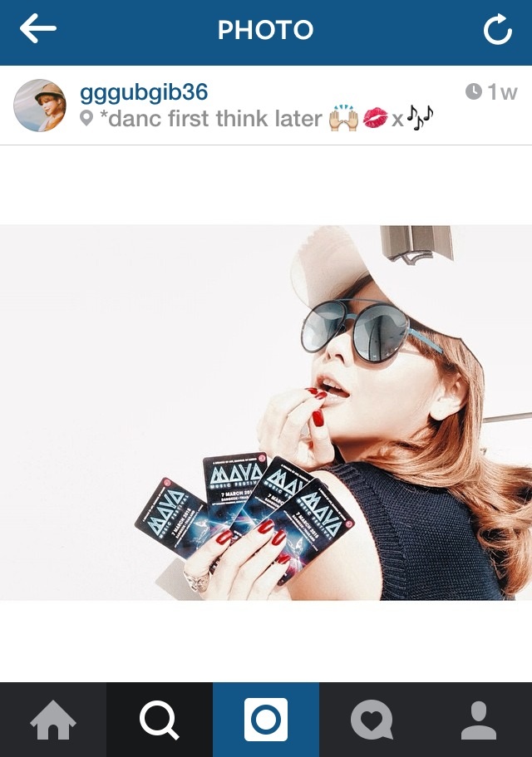Click the raised hands emoji
This screenshot has width=532, height=757.
tap(344, 117)
